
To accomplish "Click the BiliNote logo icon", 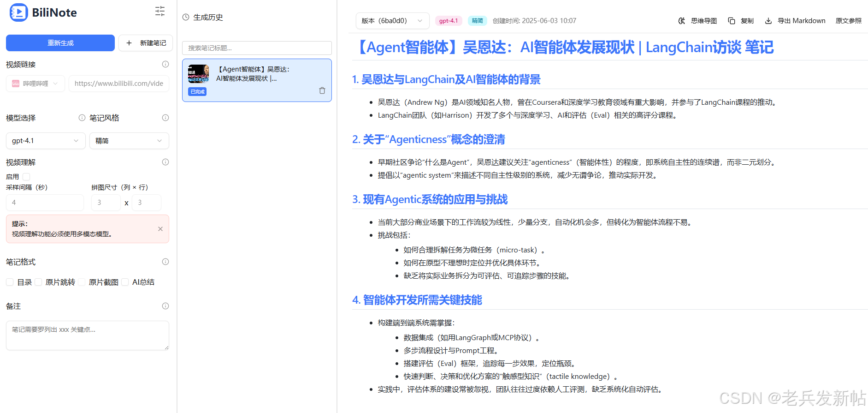I will [19, 12].
